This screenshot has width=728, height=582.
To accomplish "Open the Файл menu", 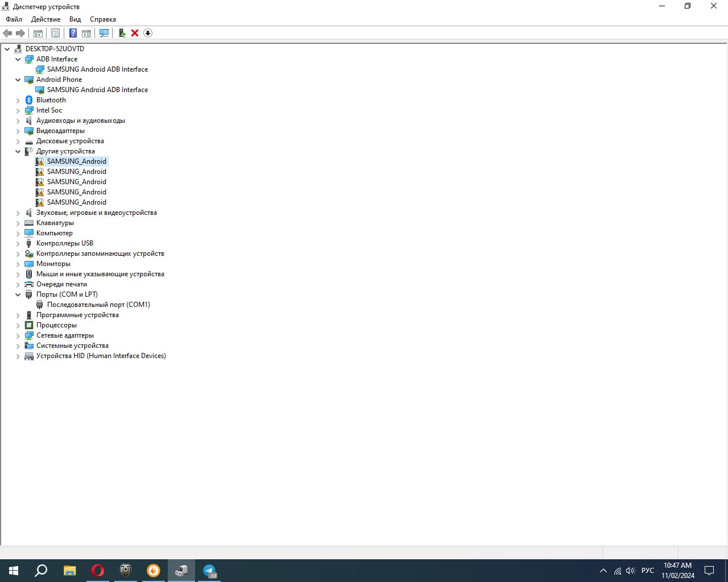I will point(14,19).
